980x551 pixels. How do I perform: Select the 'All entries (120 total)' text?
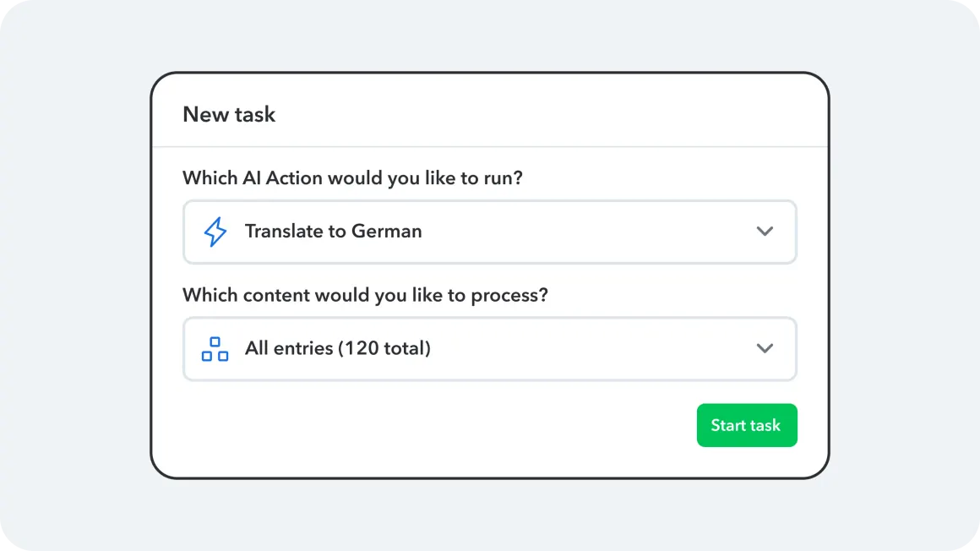337,348
